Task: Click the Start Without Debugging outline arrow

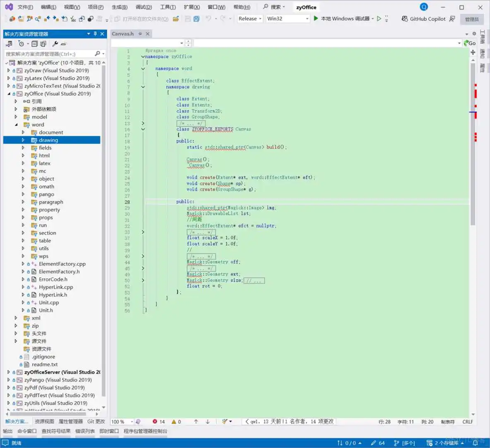Action: 379,19
